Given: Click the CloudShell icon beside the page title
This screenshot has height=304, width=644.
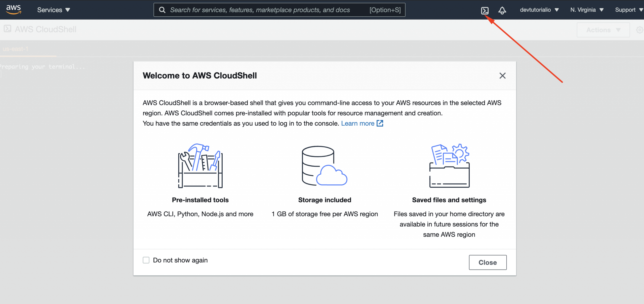Looking at the screenshot, I should [x=8, y=29].
